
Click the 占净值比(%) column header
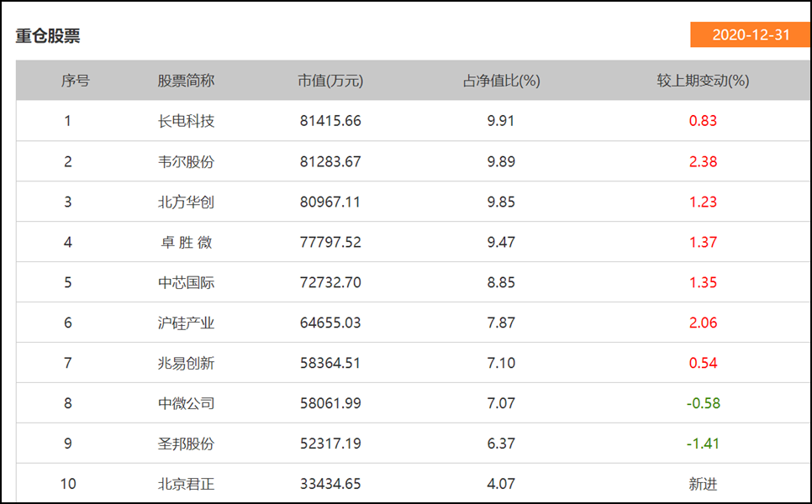501,81
